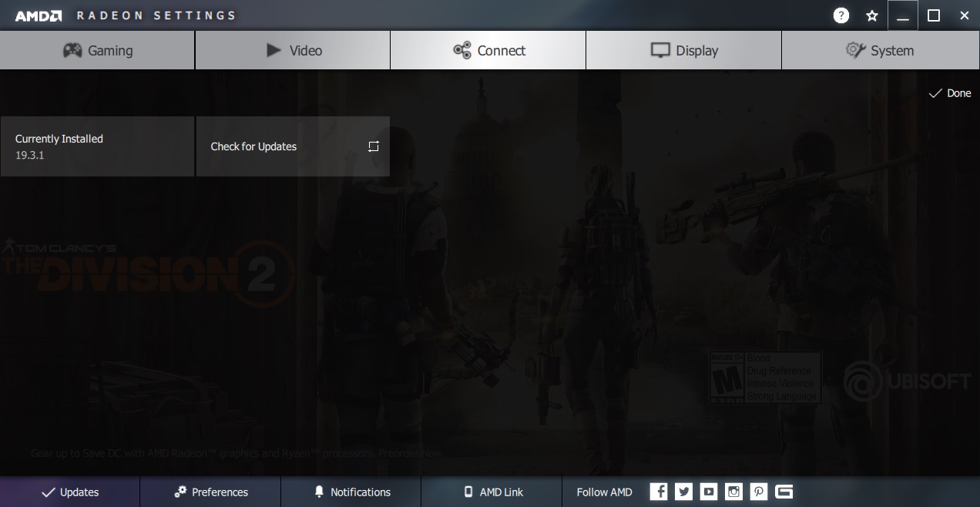Image resolution: width=980 pixels, height=507 pixels.
Task: Click the star favorites icon
Action: 872,15
